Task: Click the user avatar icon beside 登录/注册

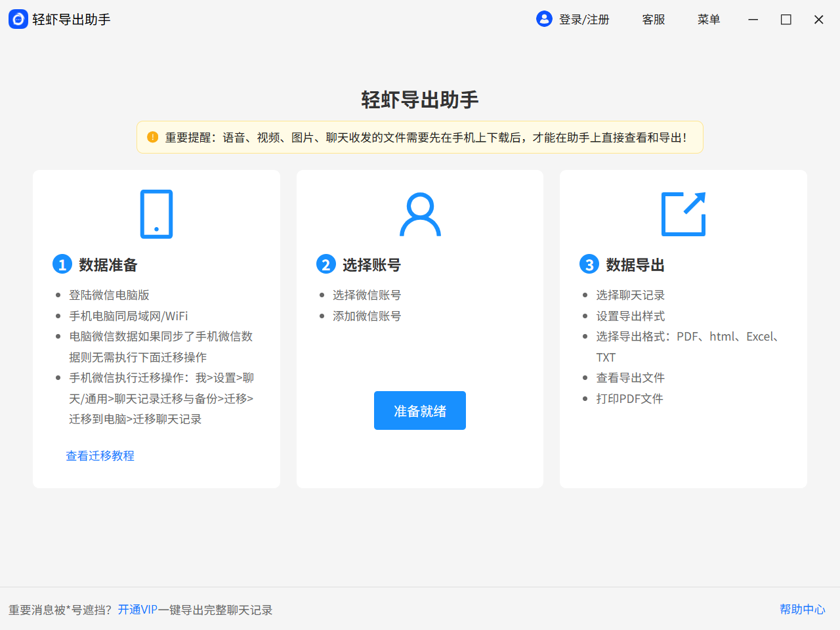Action: pyautogui.click(x=544, y=19)
